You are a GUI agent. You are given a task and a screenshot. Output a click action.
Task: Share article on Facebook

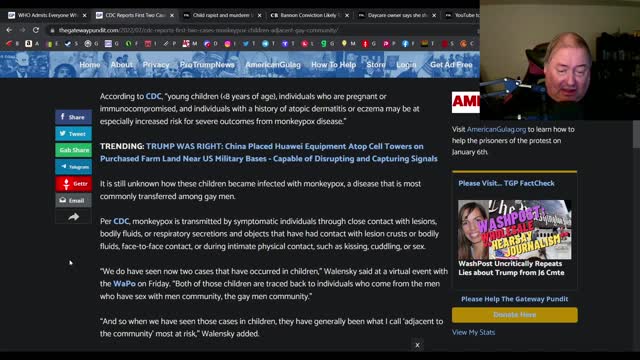73,117
